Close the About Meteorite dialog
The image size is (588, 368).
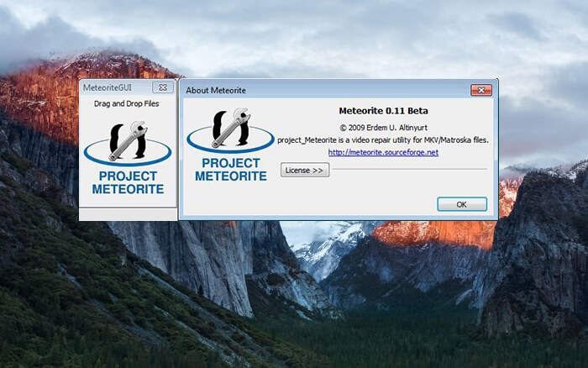pos(481,90)
